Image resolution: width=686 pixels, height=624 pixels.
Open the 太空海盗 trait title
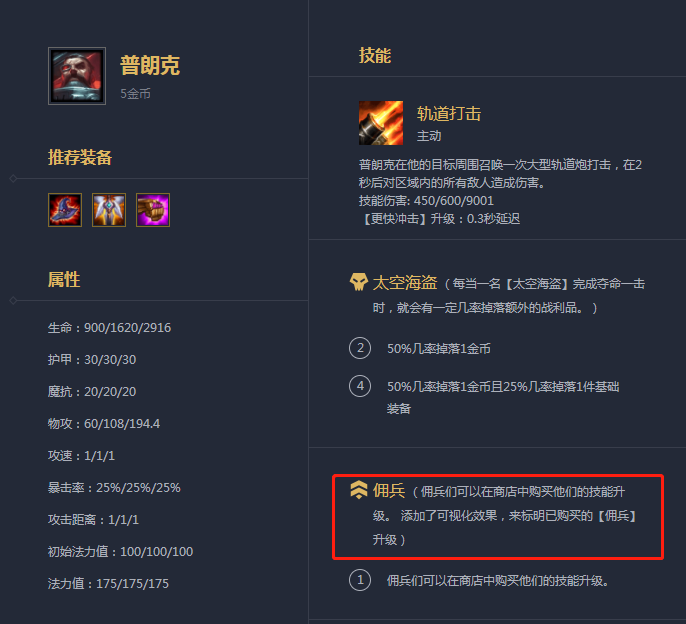coord(405,283)
